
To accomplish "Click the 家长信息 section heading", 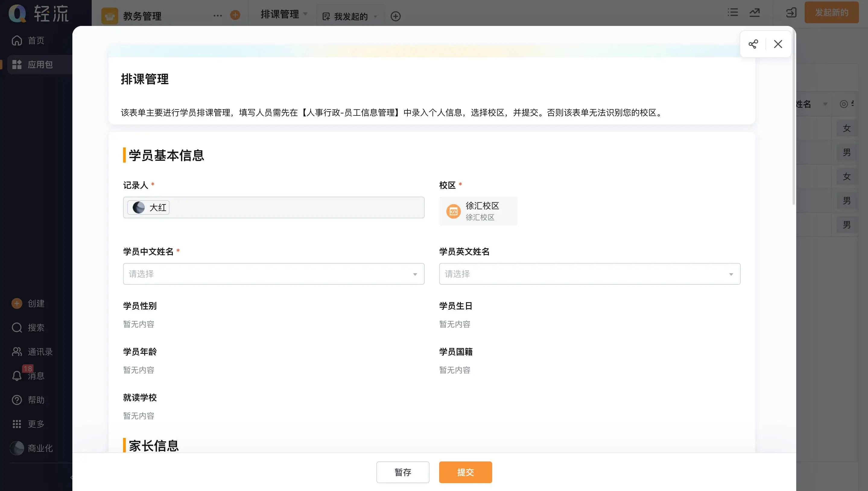I will (x=154, y=445).
